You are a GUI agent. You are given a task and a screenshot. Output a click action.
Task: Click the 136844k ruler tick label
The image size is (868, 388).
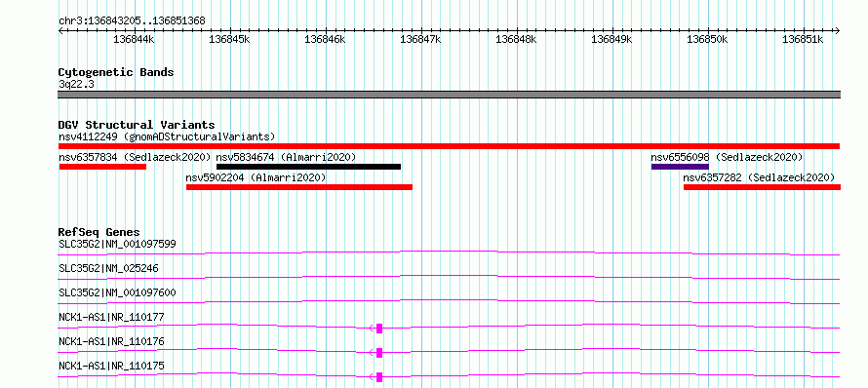click(x=134, y=39)
